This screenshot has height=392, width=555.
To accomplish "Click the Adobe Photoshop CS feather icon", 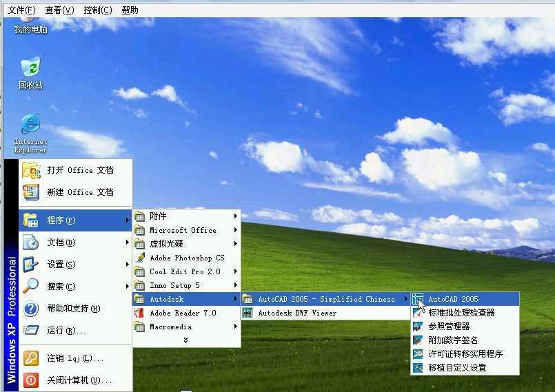I will (139, 258).
